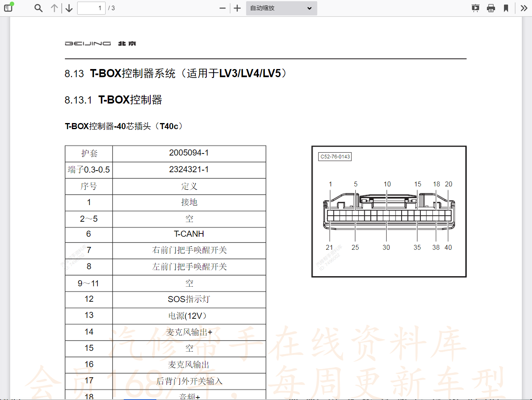Image resolution: width=532 pixels, height=400 pixels.
Task: Click the SOS指示灯 table row
Action: [x=189, y=299]
